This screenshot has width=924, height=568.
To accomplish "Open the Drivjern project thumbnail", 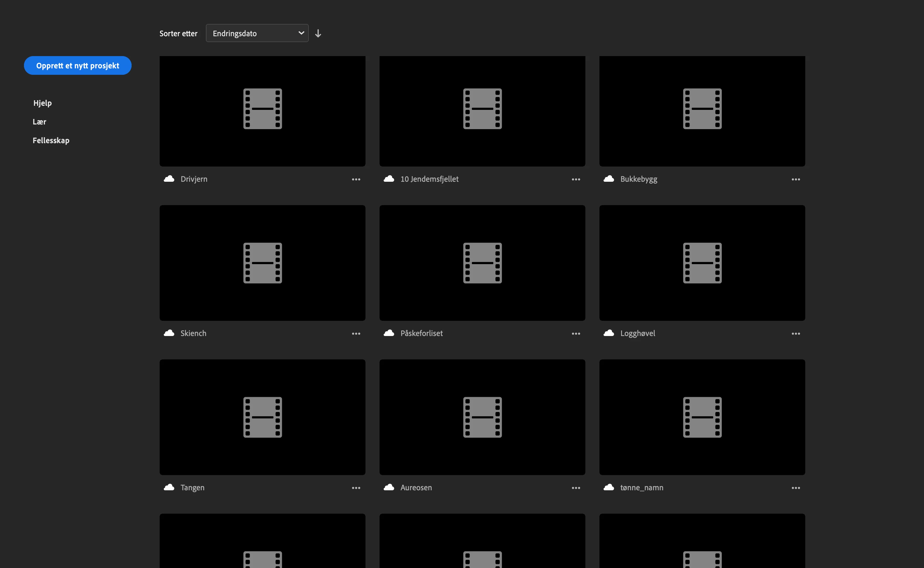I will [262, 111].
